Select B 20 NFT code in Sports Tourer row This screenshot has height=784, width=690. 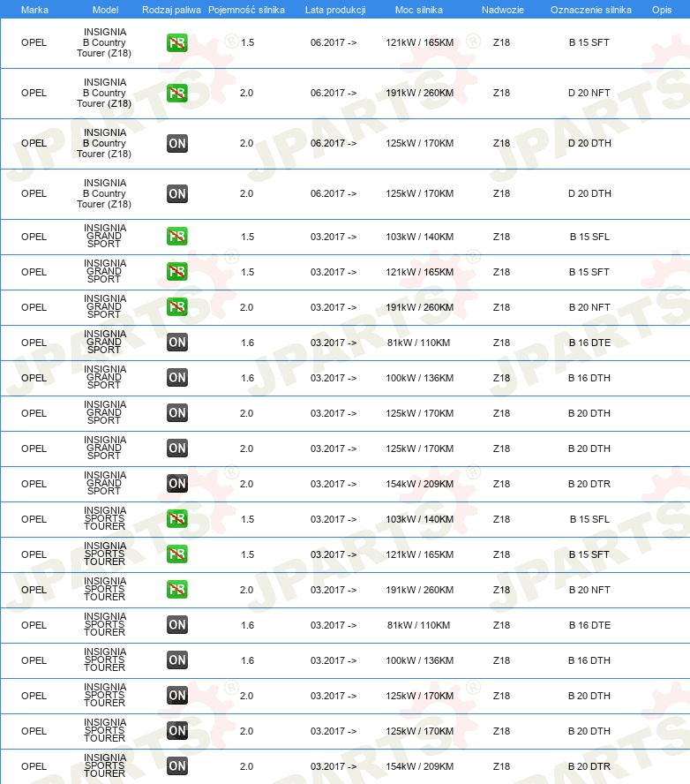click(589, 590)
